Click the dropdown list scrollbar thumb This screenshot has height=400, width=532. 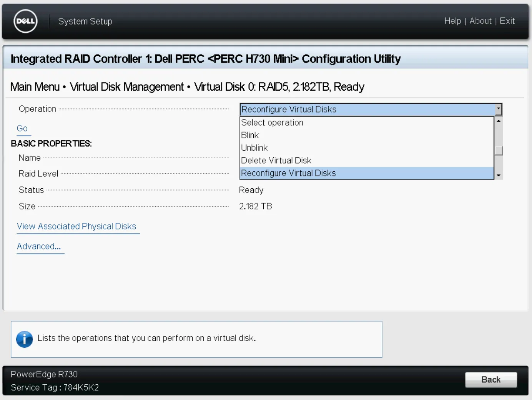click(499, 151)
